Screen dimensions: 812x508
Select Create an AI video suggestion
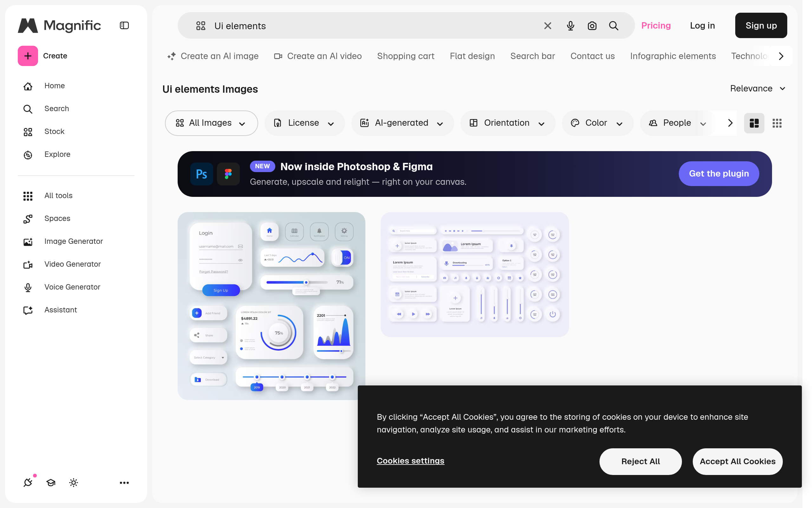point(318,56)
